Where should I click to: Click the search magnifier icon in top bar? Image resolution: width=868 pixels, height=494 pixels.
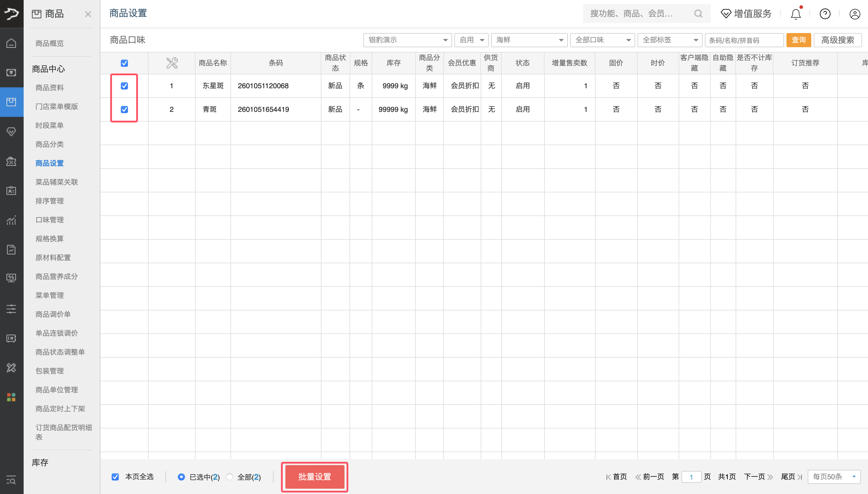click(698, 14)
